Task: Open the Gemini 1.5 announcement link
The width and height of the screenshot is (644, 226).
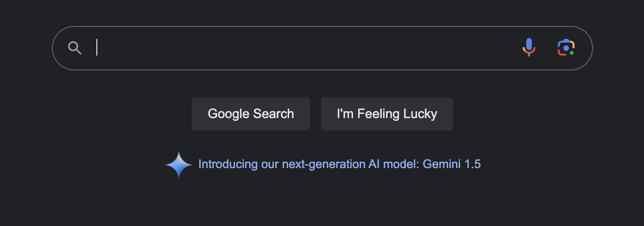Action: point(339,164)
